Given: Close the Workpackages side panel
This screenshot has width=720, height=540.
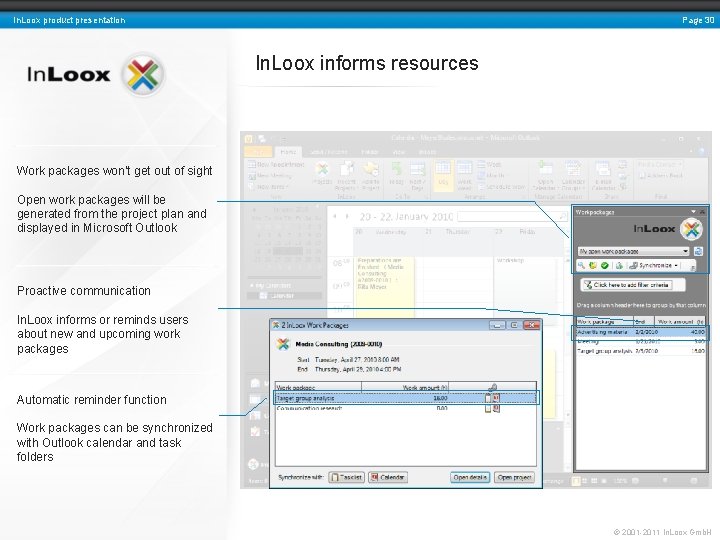Looking at the screenshot, I should coord(702,212).
